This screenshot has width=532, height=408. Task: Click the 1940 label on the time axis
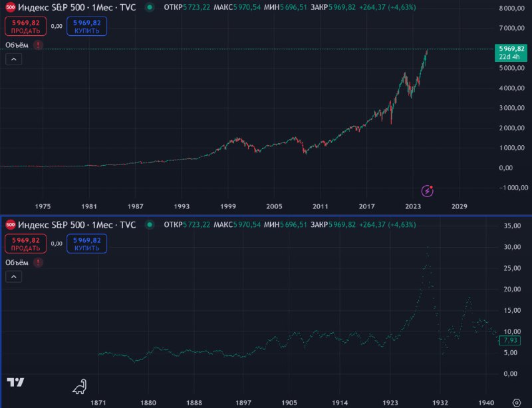(486, 403)
